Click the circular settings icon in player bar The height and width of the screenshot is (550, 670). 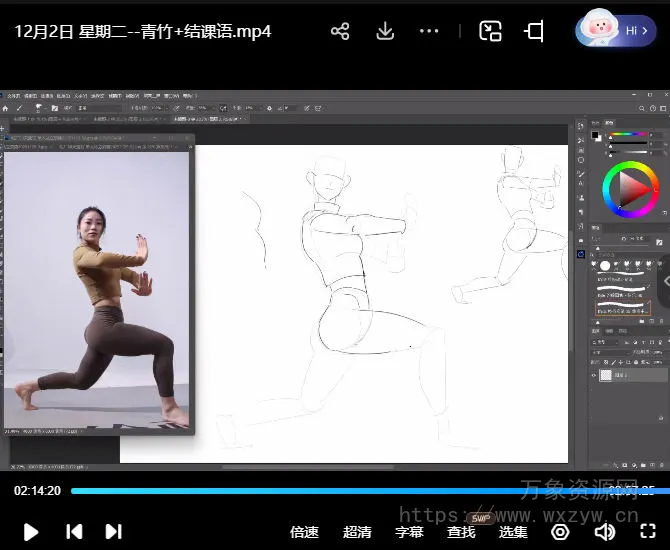click(560, 532)
